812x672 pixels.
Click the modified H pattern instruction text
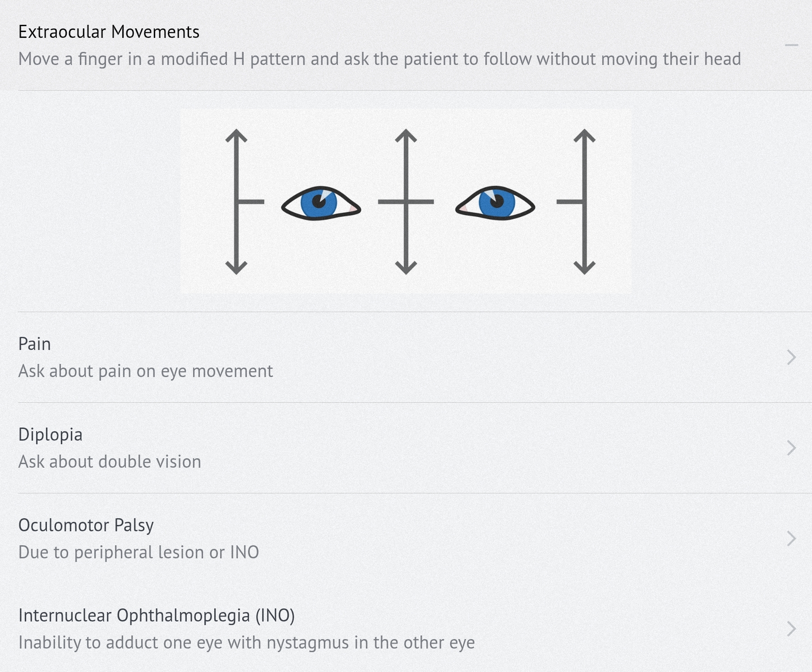click(379, 59)
